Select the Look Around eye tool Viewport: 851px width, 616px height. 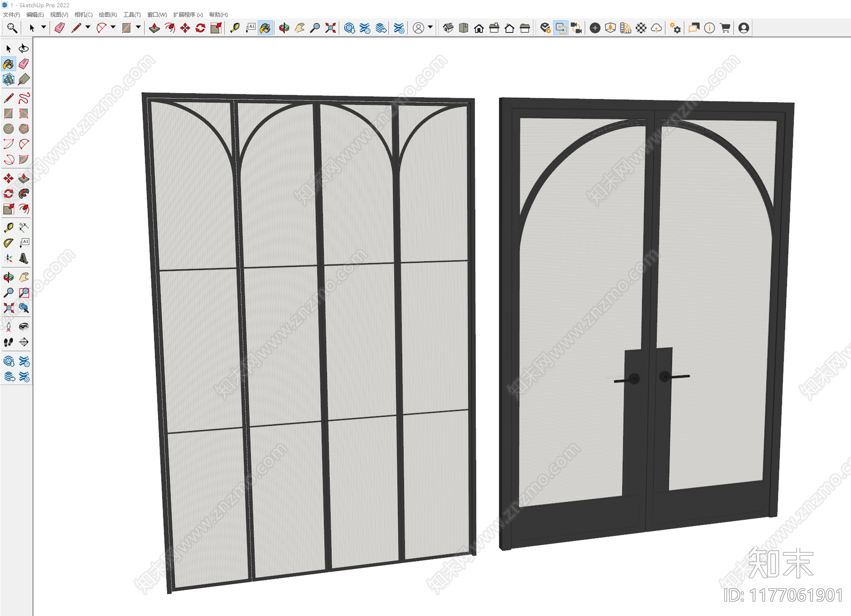[x=24, y=327]
